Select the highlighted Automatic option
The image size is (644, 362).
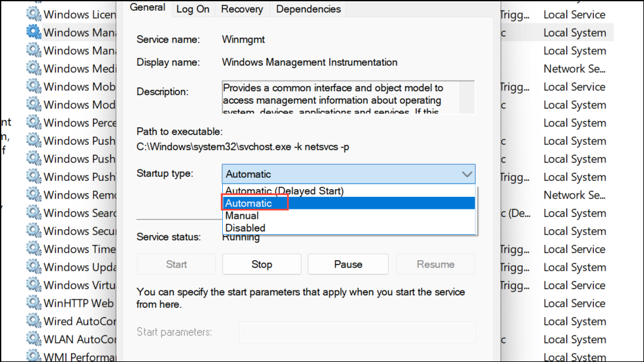[x=349, y=203]
